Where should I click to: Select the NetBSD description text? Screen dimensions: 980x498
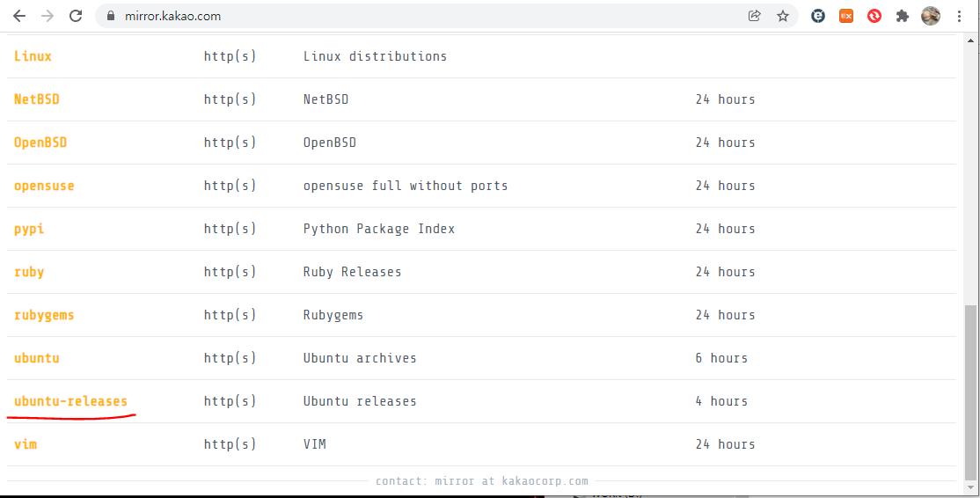325,99
